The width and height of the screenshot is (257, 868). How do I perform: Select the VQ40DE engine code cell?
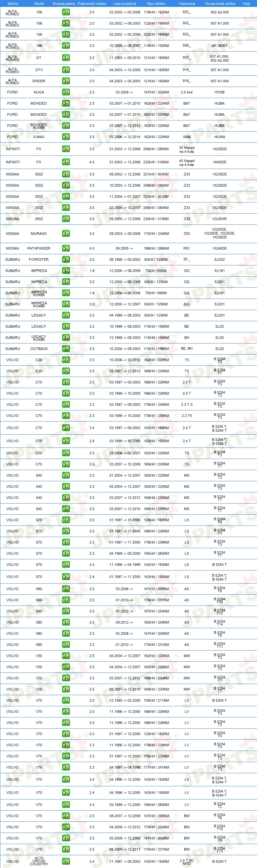coord(220,248)
